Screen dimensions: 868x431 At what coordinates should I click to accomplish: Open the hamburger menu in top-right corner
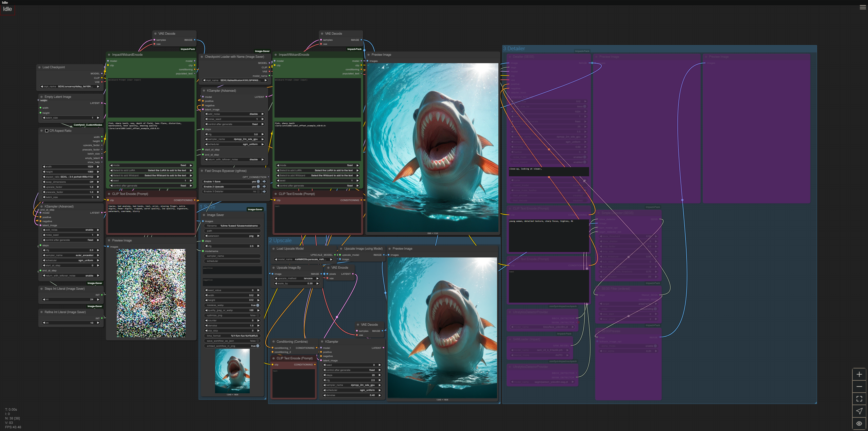tap(863, 7)
